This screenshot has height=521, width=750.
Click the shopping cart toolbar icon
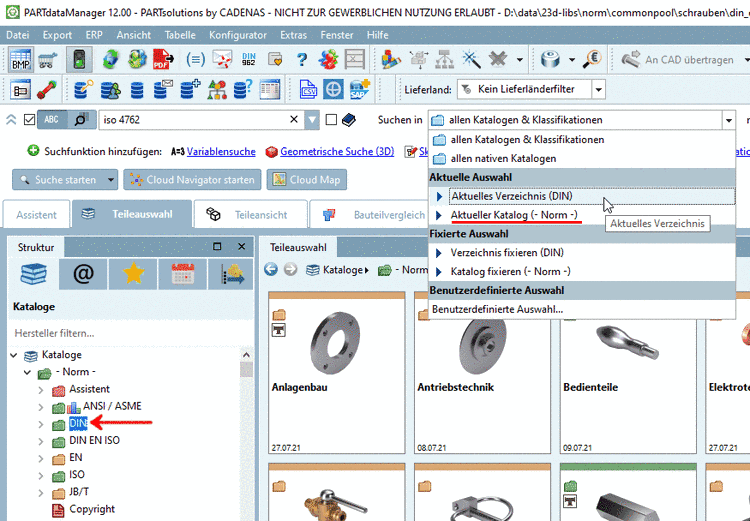48,60
